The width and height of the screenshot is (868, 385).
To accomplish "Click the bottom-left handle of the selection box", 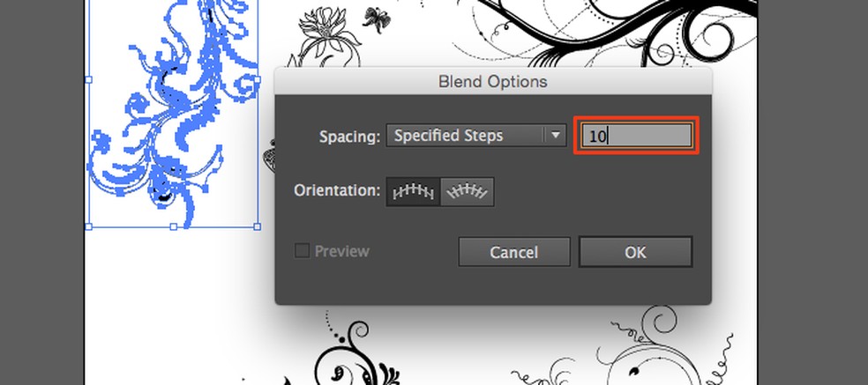I will (x=88, y=226).
